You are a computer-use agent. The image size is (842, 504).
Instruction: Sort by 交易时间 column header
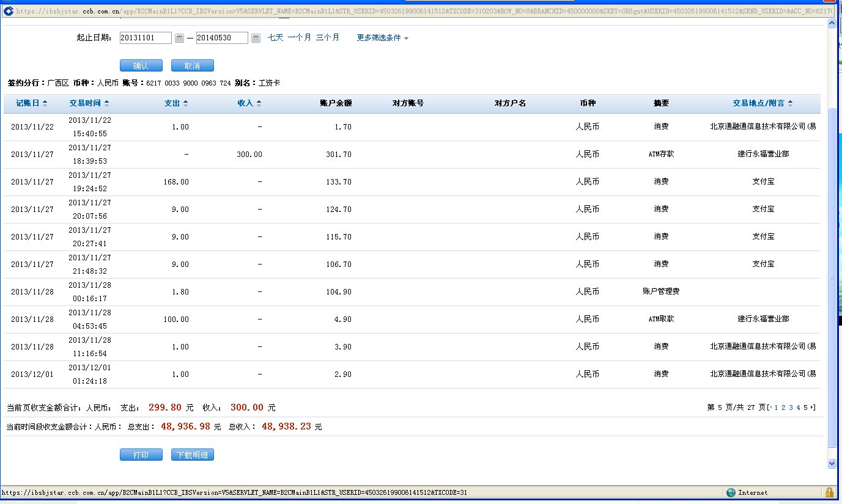89,103
